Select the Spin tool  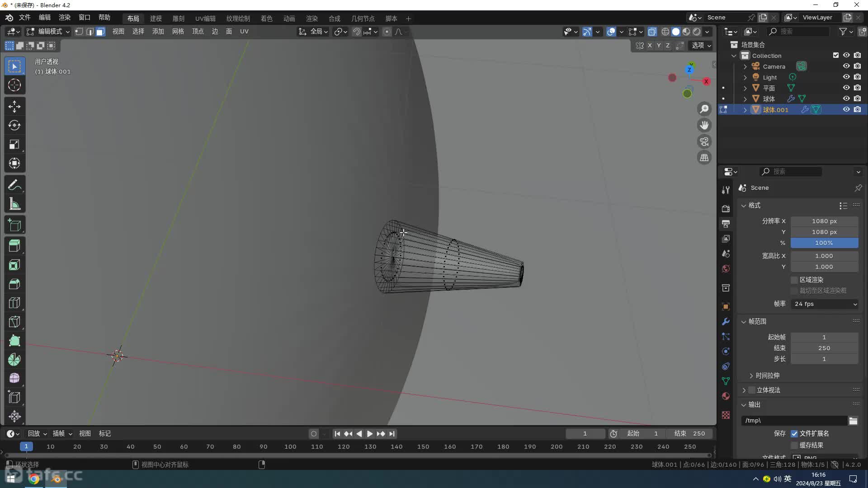[x=14, y=360]
